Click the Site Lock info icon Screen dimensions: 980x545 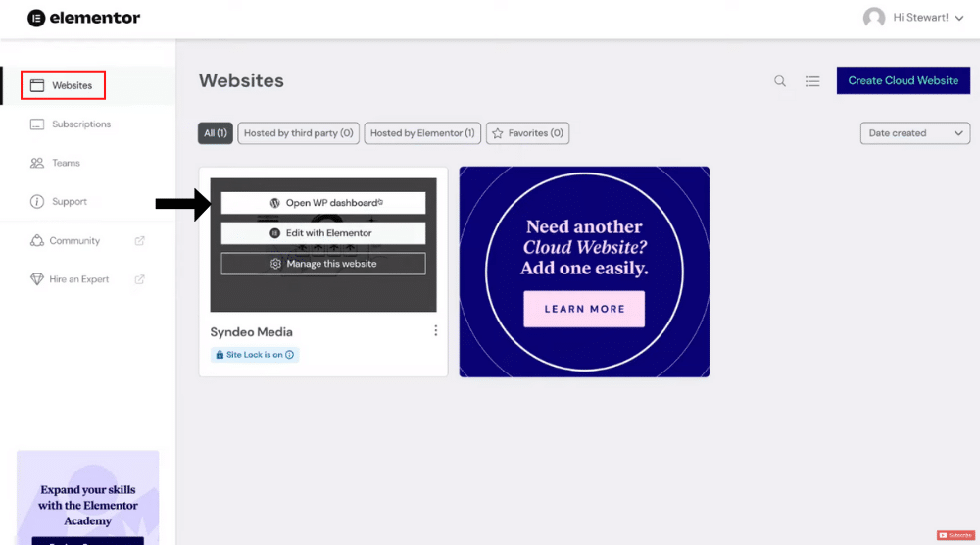point(289,355)
